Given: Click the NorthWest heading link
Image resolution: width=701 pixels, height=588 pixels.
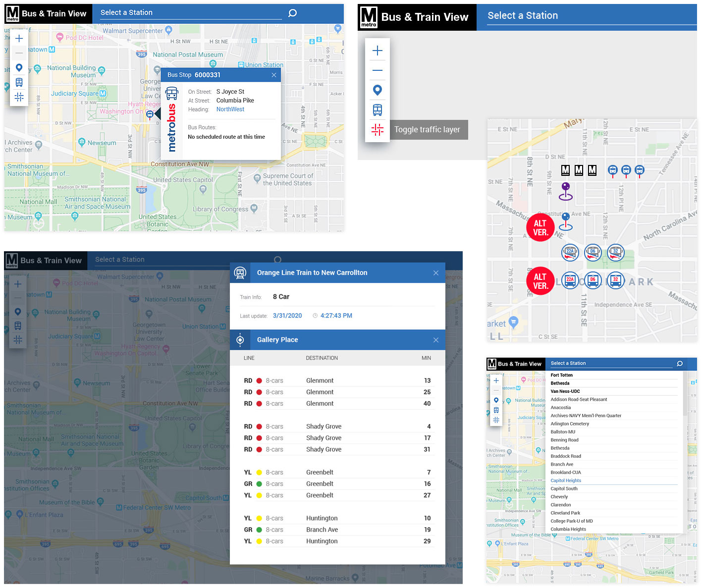Looking at the screenshot, I should click(x=230, y=109).
